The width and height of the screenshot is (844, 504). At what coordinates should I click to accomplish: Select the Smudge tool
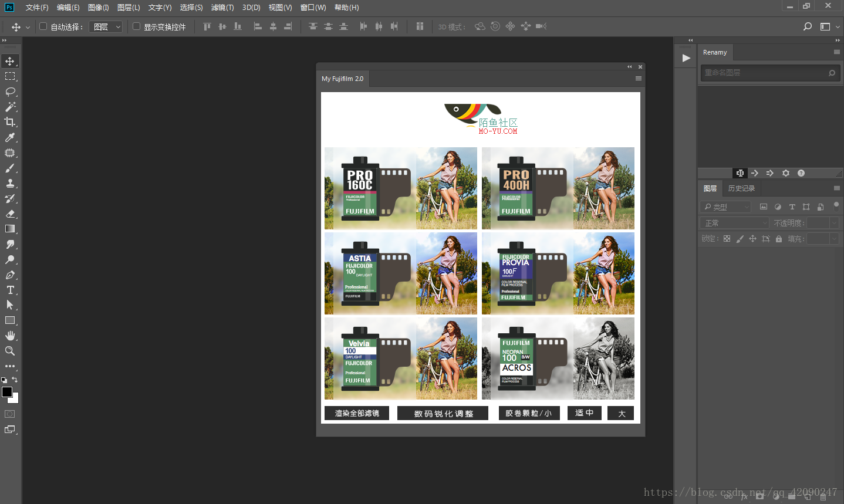(10, 244)
